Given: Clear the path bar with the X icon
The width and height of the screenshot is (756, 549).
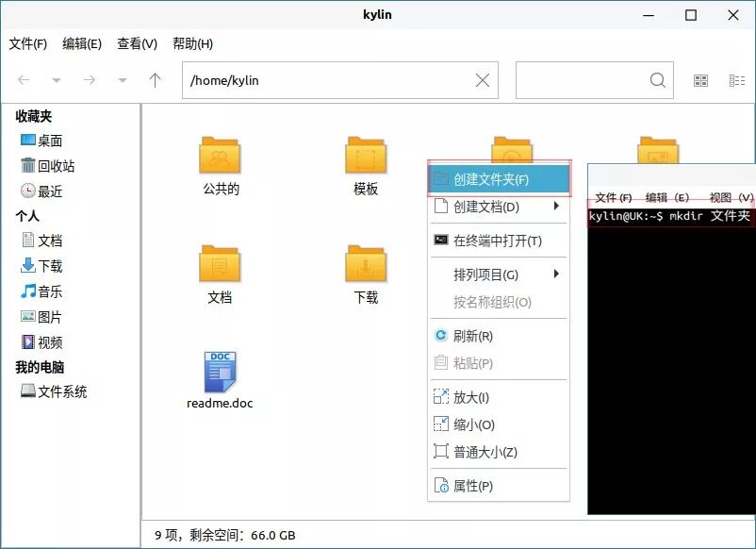Looking at the screenshot, I should (x=482, y=80).
